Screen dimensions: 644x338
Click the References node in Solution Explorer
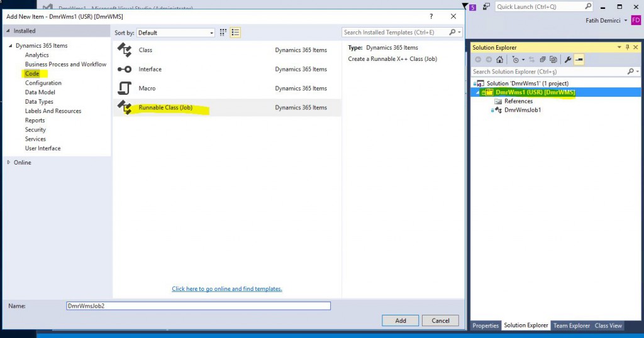(518, 101)
